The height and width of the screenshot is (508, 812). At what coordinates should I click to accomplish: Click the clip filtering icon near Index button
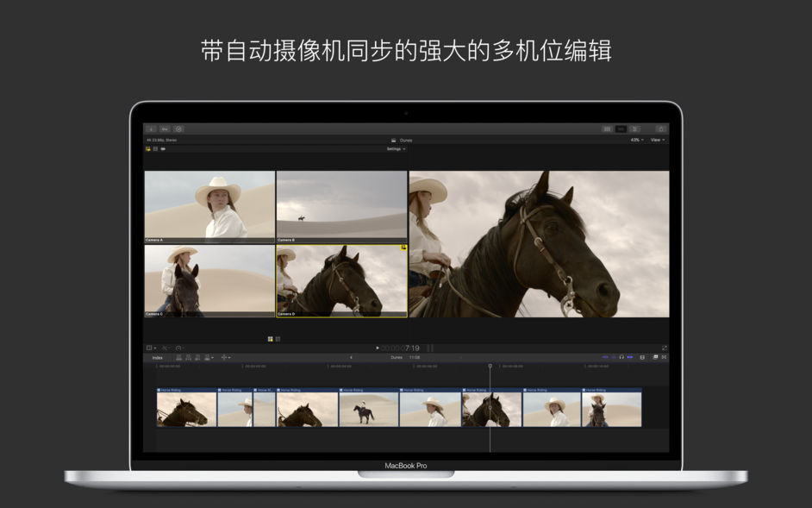tap(207, 356)
